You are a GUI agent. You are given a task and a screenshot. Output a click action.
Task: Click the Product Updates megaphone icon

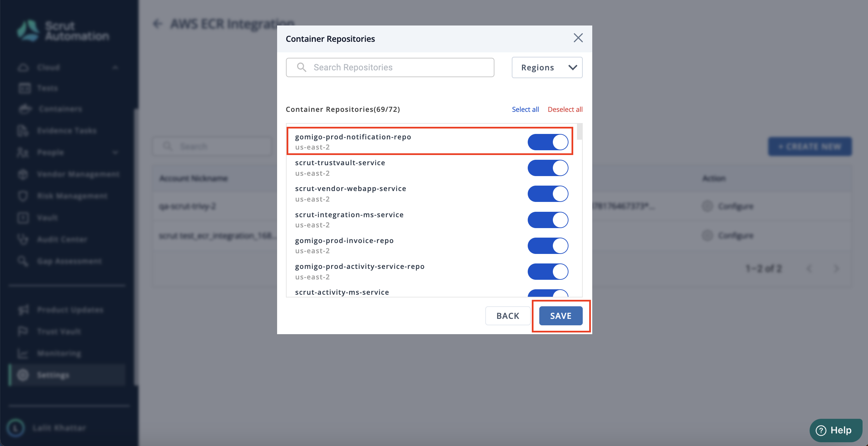tap(23, 310)
